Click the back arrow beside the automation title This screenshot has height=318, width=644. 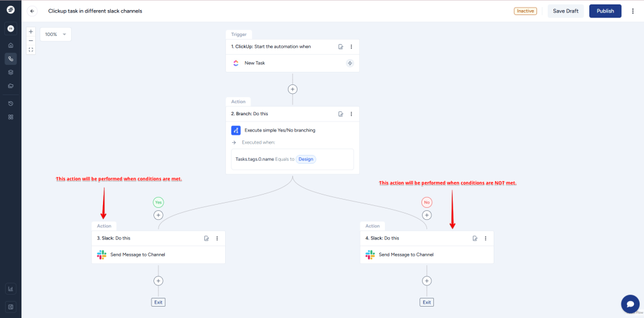(x=33, y=11)
